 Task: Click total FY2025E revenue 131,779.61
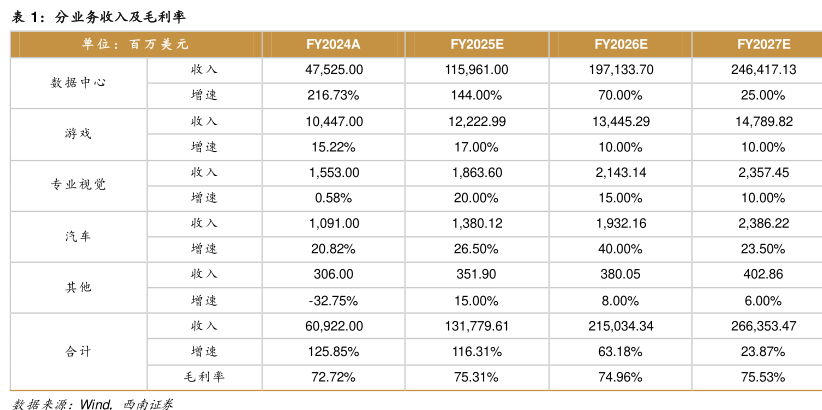477,326
